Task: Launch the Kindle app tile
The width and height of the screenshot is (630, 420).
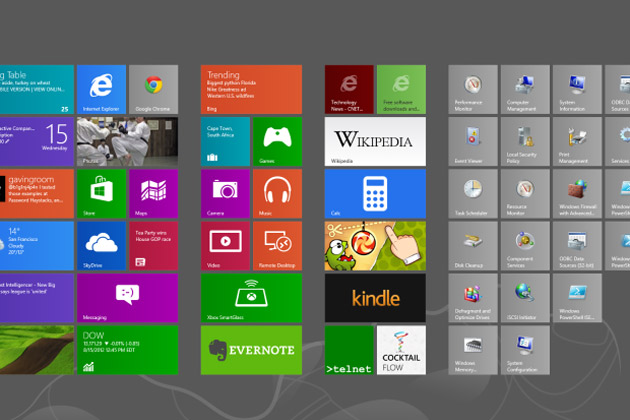Action: 375,297
